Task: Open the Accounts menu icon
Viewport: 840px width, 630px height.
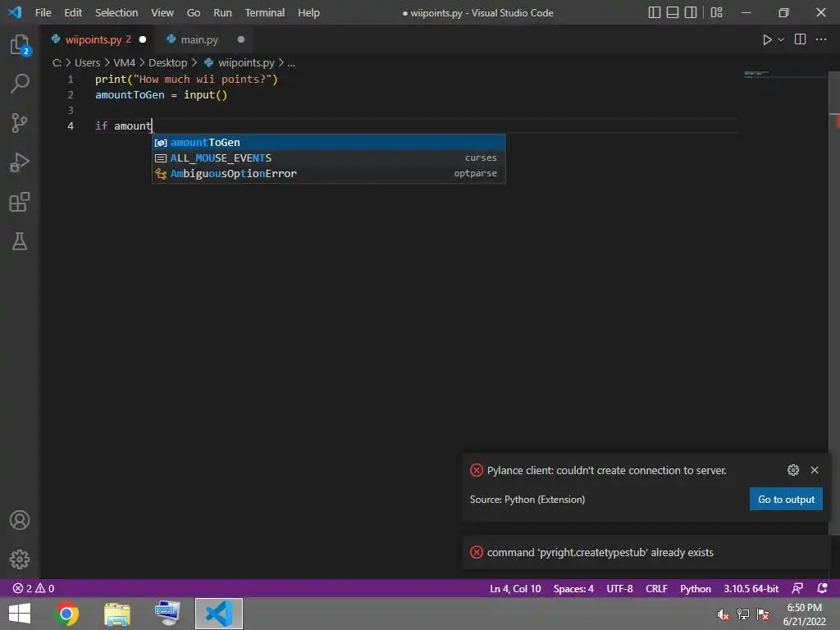Action: pos(20,520)
